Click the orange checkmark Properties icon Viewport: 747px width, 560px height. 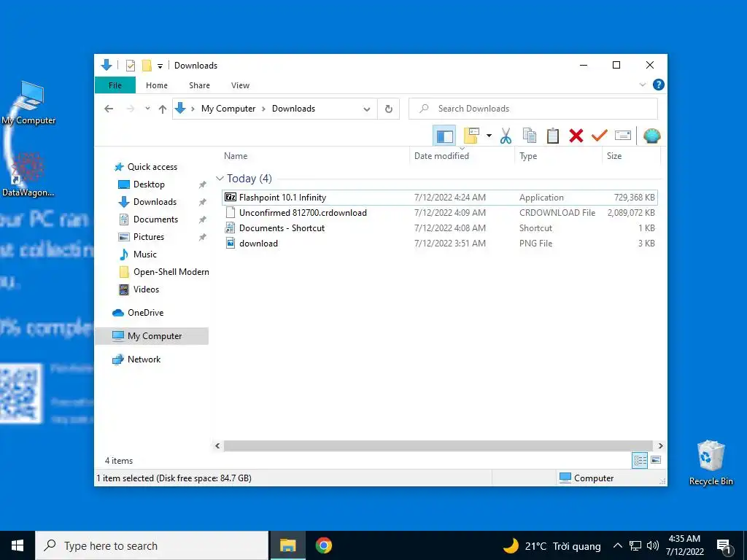[600, 136]
